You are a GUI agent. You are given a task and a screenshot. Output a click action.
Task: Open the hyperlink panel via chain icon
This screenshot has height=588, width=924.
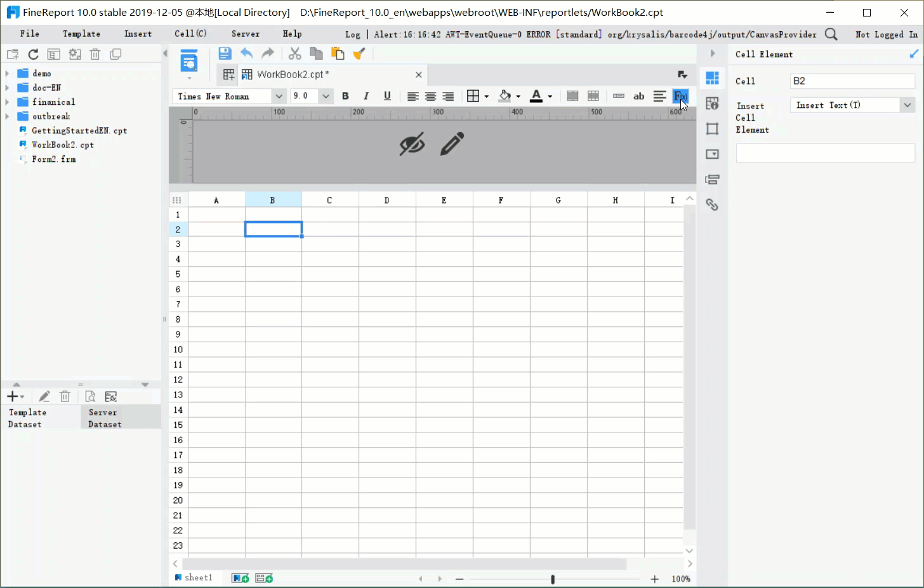click(712, 204)
